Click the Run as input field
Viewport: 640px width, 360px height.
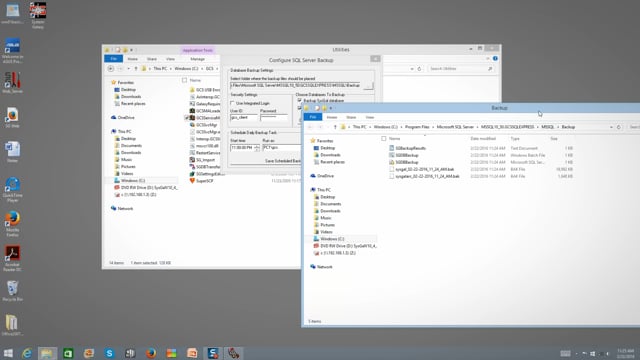pos(281,147)
